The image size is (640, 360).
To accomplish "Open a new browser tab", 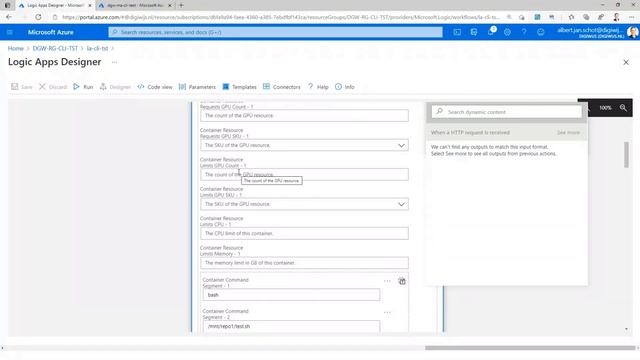I will click(x=181, y=5).
